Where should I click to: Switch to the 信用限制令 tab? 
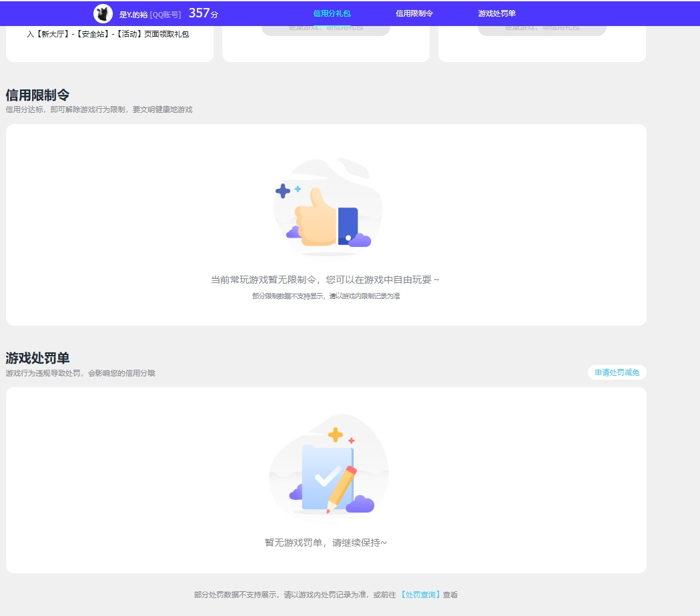(414, 13)
